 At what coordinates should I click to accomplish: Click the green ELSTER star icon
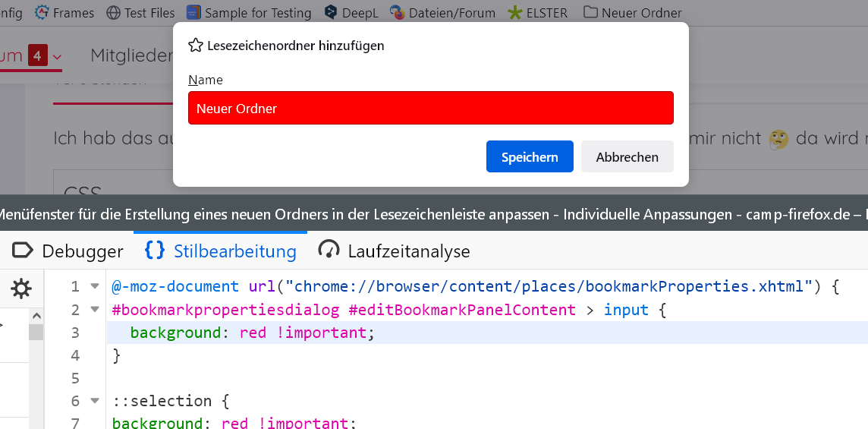point(515,12)
